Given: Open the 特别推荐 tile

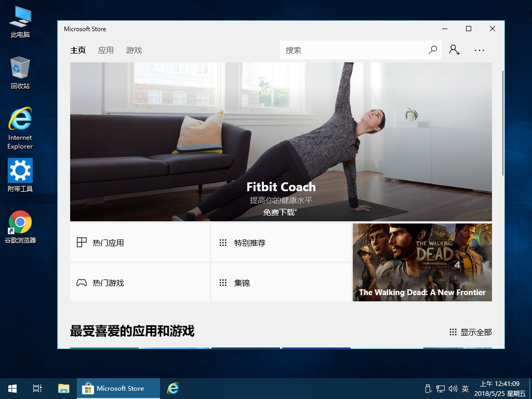Looking at the screenshot, I should pos(281,243).
